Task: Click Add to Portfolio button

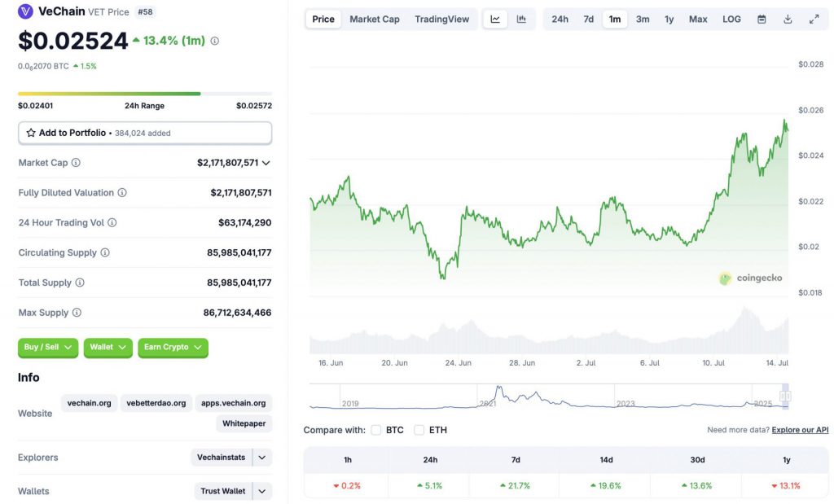Action: pyautogui.click(x=145, y=133)
